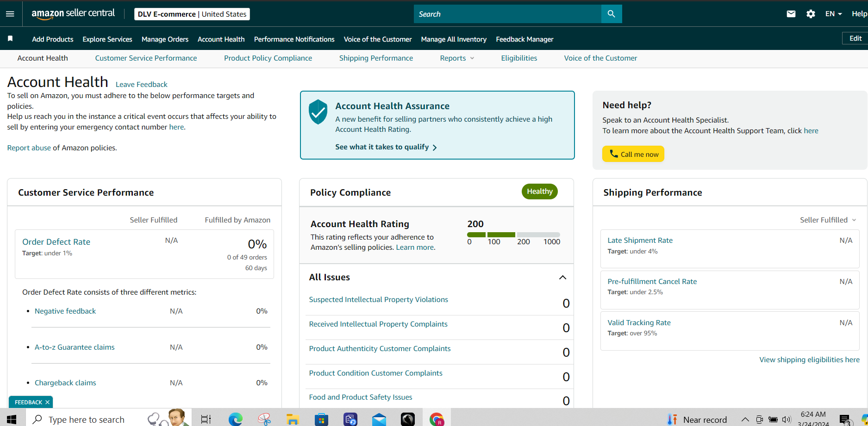Viewport: 868px width, 426px height.
Task: Click the Call me now button
Action: click(633, 154)
